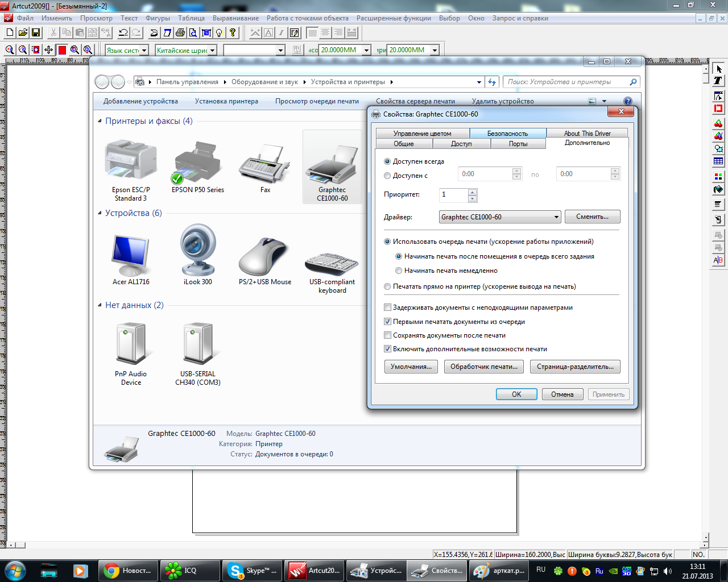Viewport: 728px width, 582px height.
Task: Switch to ICQ on the taskbar
Action: click(x=190, y=571)
